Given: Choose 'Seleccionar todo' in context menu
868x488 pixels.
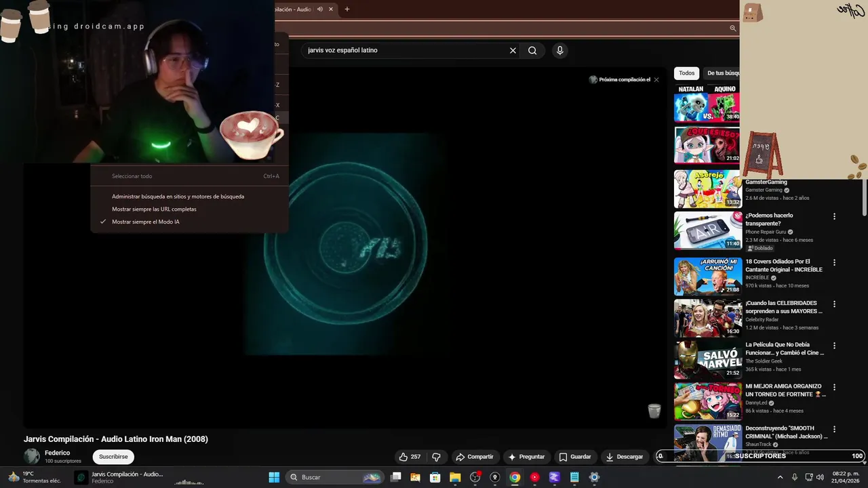Looking at the screenshot, I should 190,176.
